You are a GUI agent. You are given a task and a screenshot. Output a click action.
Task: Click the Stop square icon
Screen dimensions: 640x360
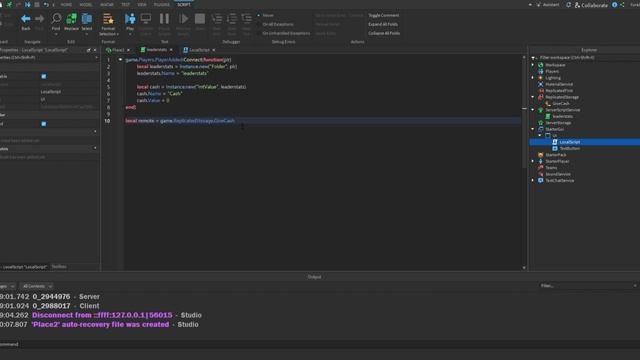200,19
